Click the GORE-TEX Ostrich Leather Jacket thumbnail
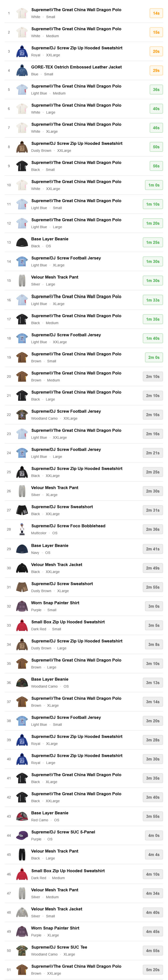 click(x=22, y=70)
